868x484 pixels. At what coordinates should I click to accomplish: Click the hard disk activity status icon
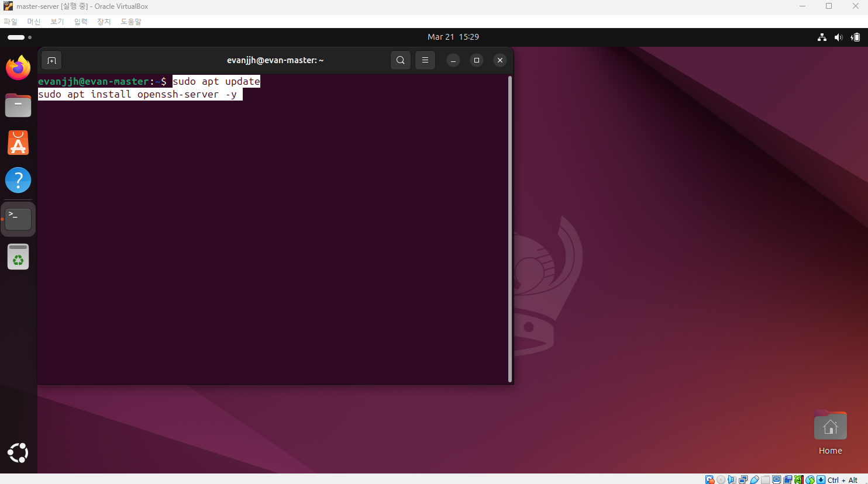coord(710,480)
